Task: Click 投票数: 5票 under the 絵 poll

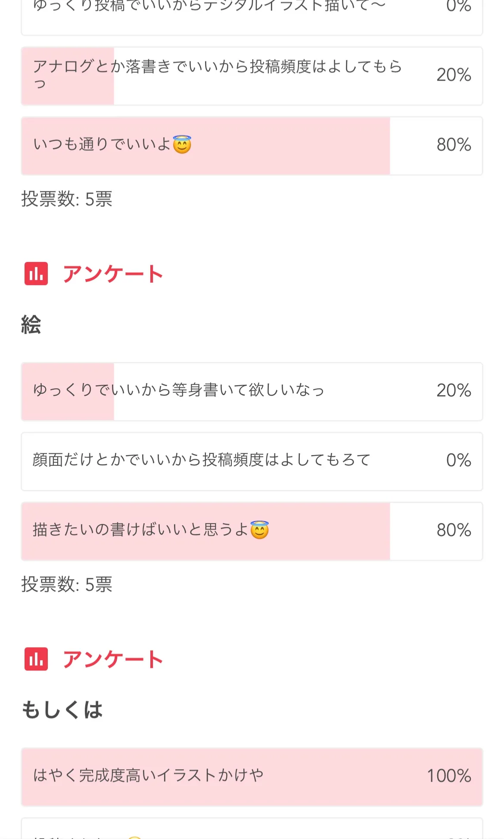Action: coord(67,584)
